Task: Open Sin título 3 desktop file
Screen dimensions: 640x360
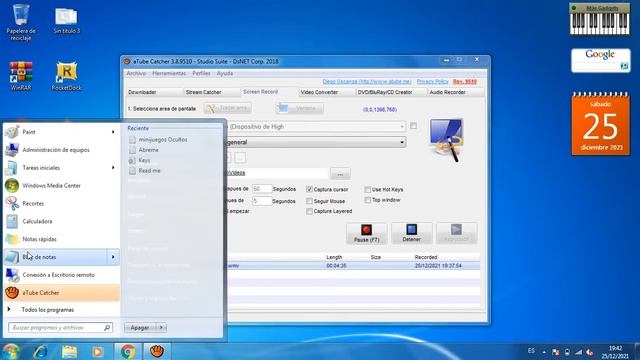Action: click(x=67, y=20)
